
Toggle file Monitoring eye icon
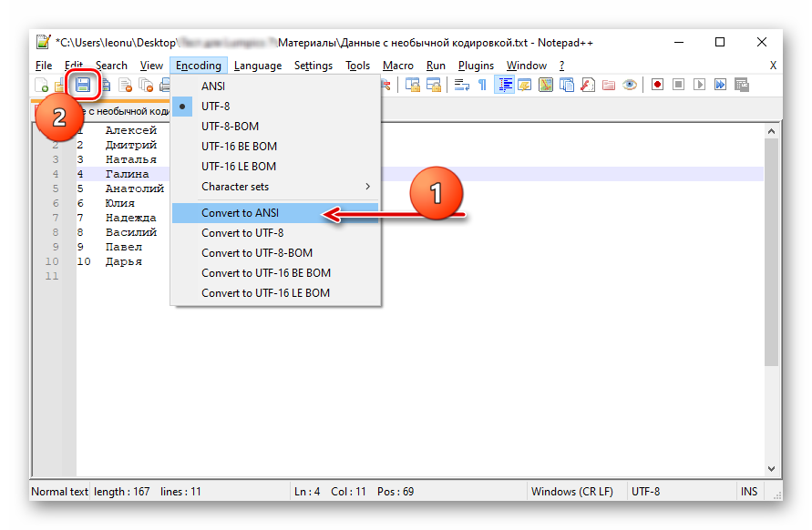tap(630, 85)
